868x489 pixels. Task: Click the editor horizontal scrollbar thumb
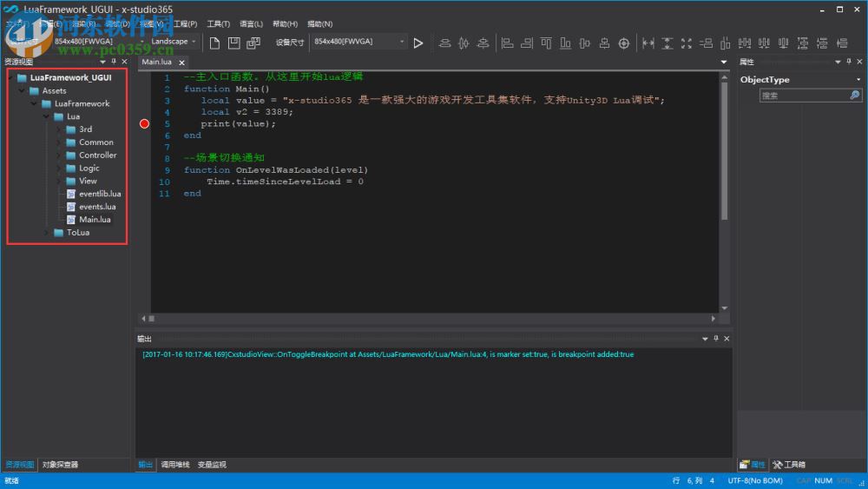[152, 319]
